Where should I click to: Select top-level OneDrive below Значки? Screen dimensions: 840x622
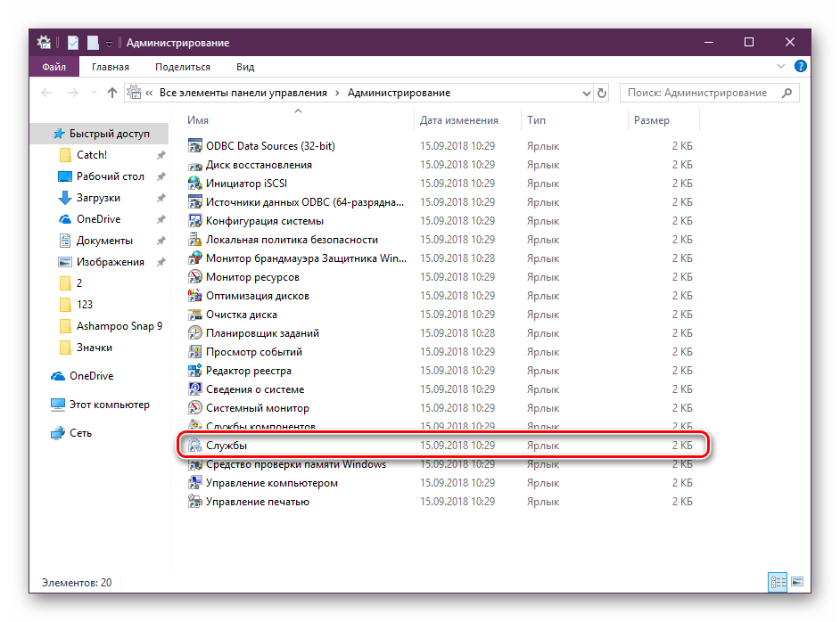91,376
